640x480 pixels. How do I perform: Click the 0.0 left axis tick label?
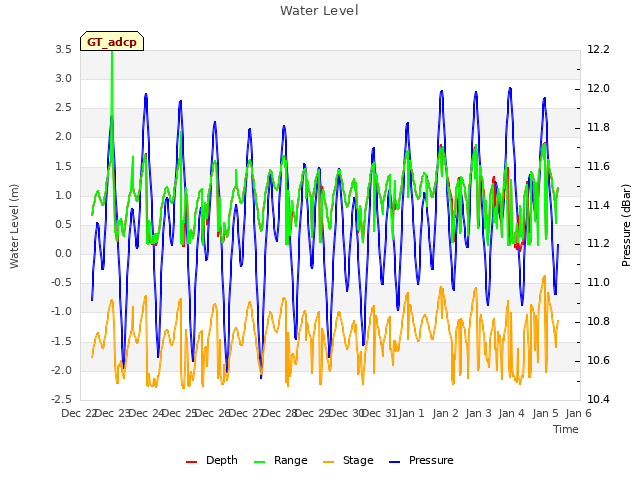click(x=64, y=253)
